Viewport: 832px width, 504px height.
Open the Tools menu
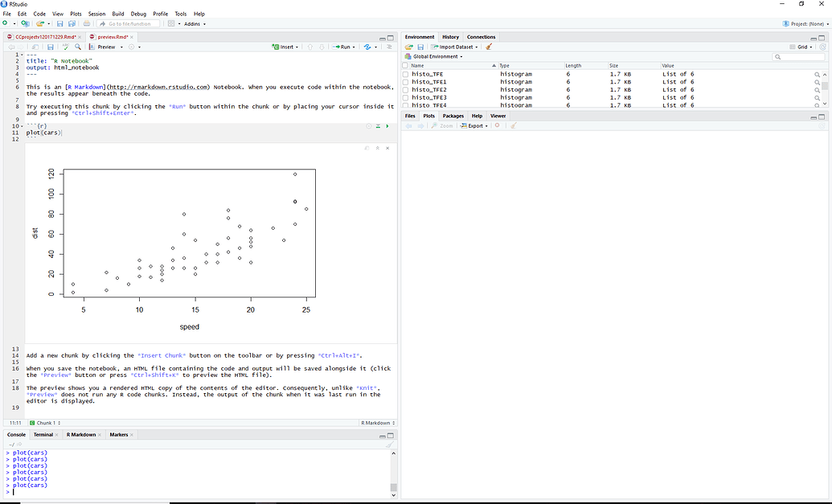[180, 14]
